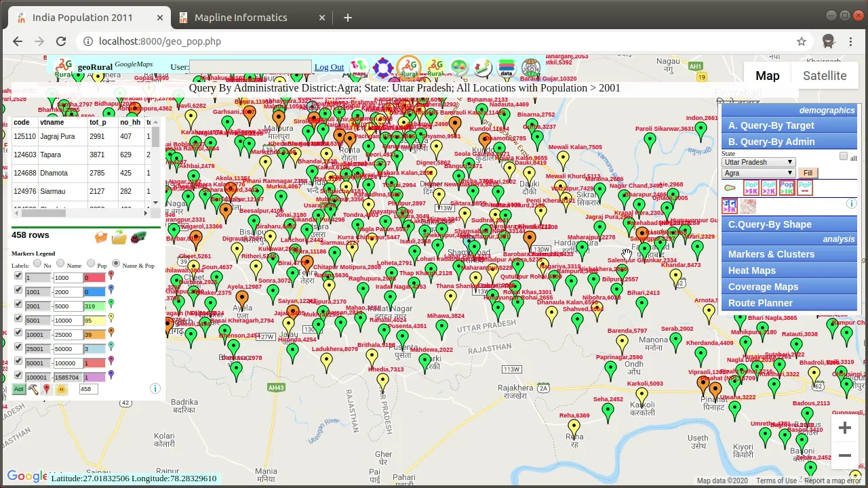Image resolution: width=868 pixels, height=488 pixels.
Task: Expand the A. Query-By Target section
Action: [x=789, y=125]
